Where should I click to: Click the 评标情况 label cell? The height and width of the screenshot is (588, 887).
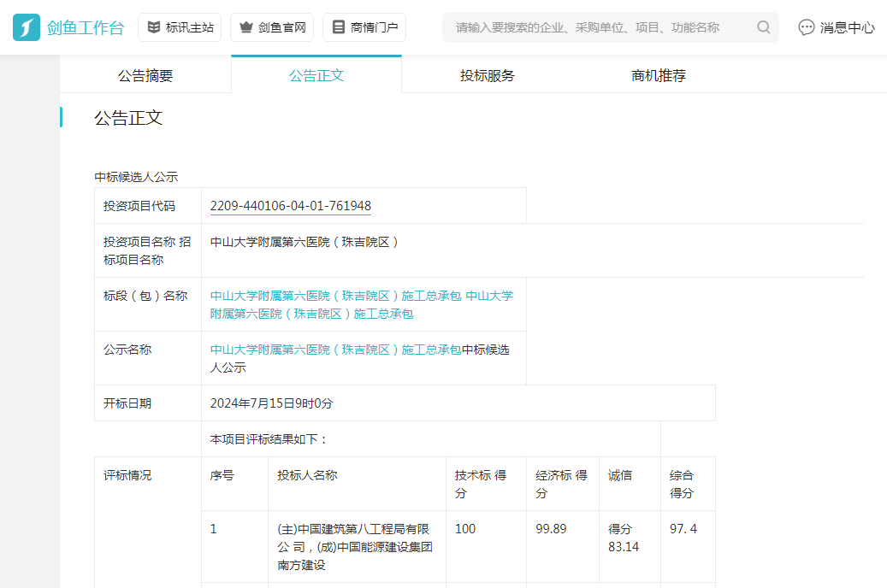tap(148, 522)
